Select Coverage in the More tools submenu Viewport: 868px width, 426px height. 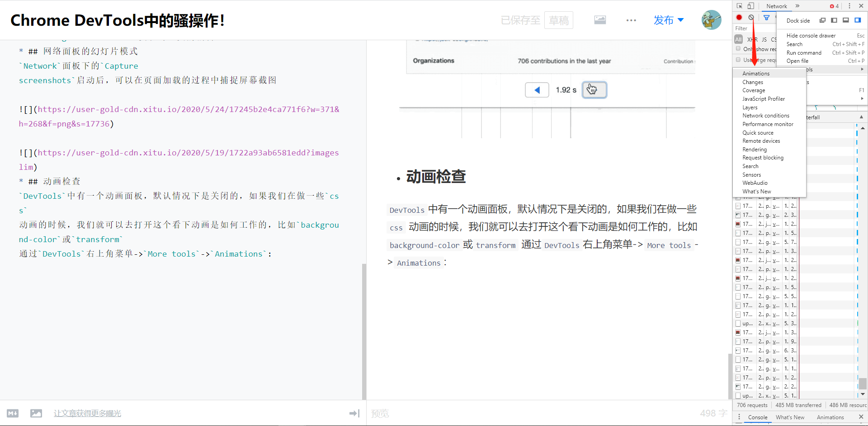coord(769,90)
